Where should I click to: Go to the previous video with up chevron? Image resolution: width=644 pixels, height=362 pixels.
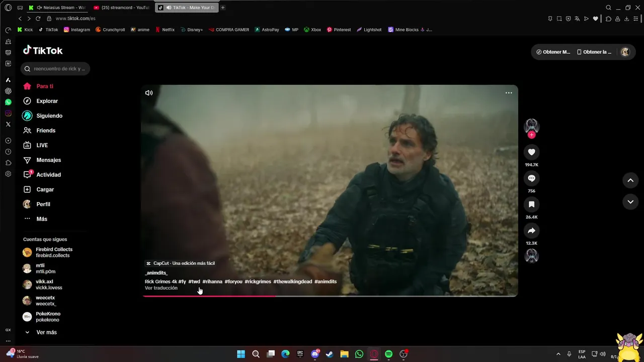630,180
